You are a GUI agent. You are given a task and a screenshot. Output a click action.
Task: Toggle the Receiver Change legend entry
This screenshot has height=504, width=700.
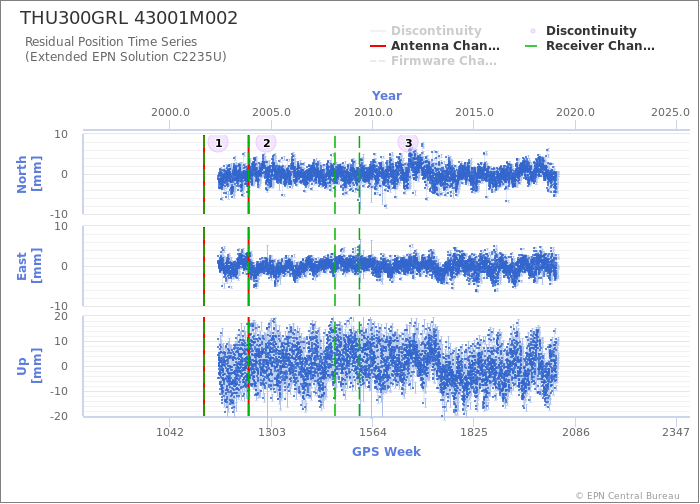point(589,46)
